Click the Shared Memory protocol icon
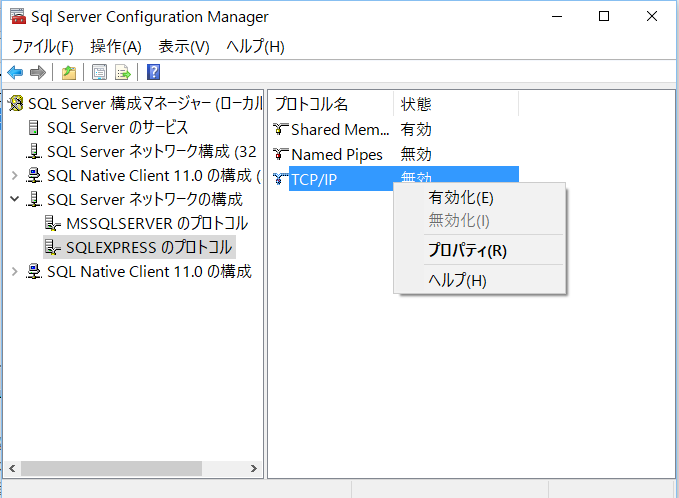Screen dimensions: 679x498 tap(281, 129)
